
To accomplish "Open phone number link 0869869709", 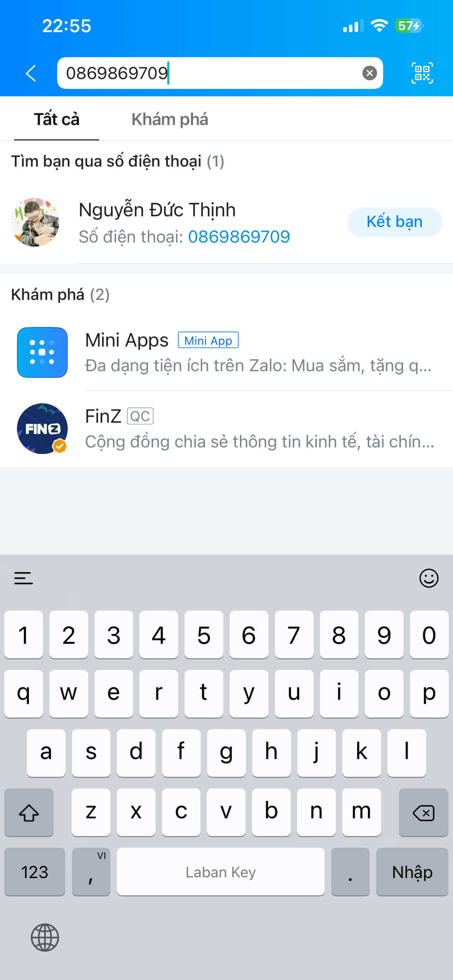I will (x=239, y=237).
